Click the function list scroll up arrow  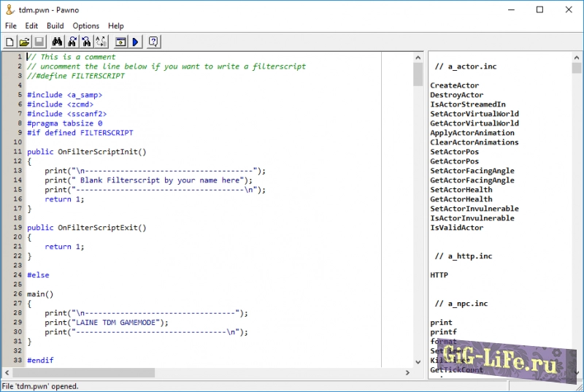tap(577, 57)
